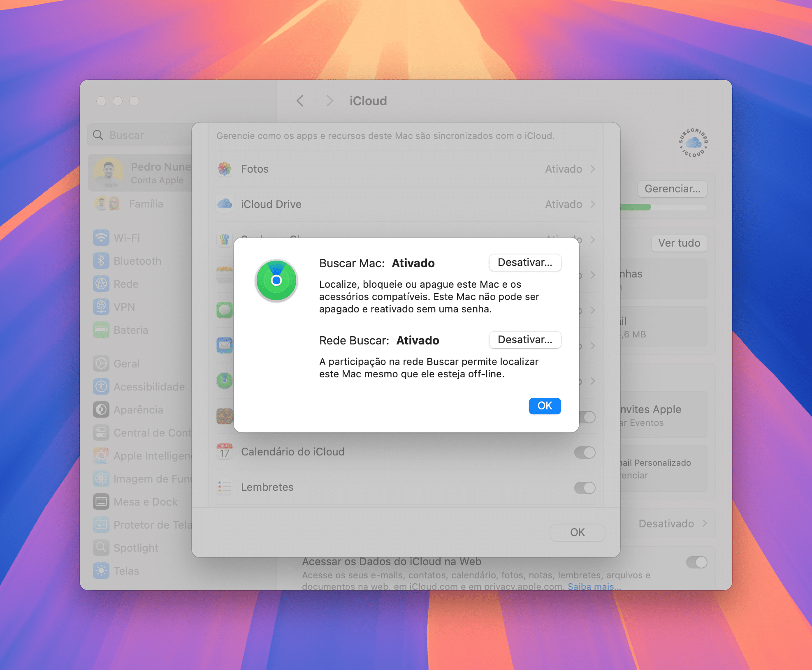Open the Saiba mais... link
Viewport: 812px width, 670px height.
coord(594,587)
